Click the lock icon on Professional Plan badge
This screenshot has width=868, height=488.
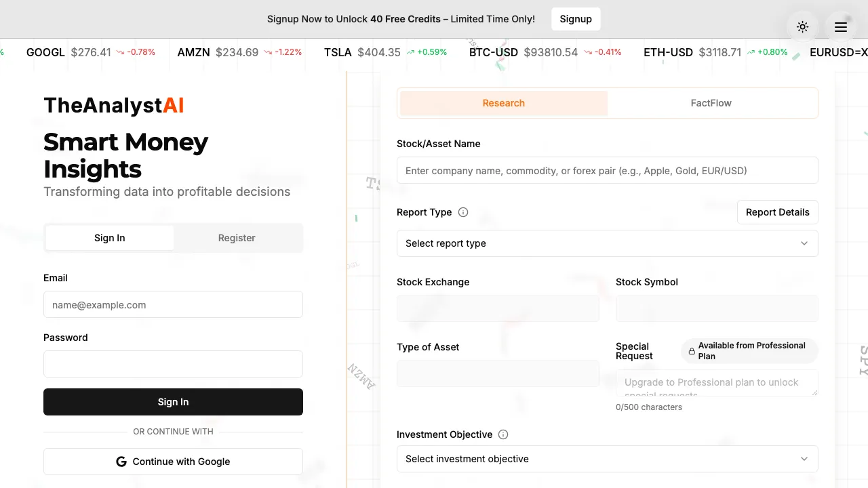point(693,350)
